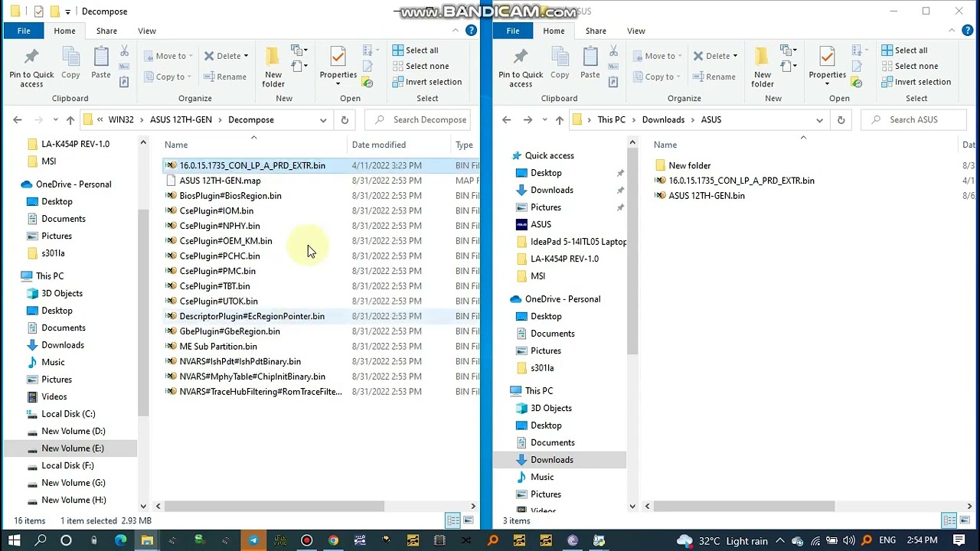Click Paste icon in Decompose window ribbon
The height and width of the screenshot is (551, 980).
(100, 64)
